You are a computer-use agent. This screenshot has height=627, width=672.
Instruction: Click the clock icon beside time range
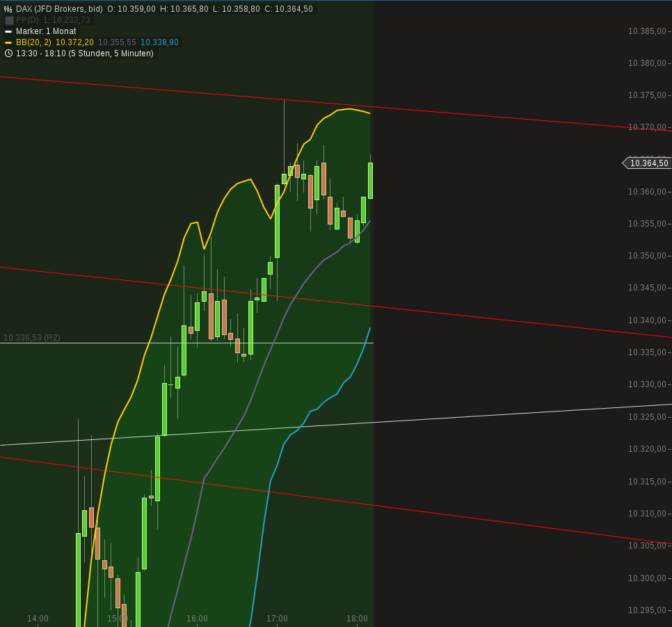point(8,54)
